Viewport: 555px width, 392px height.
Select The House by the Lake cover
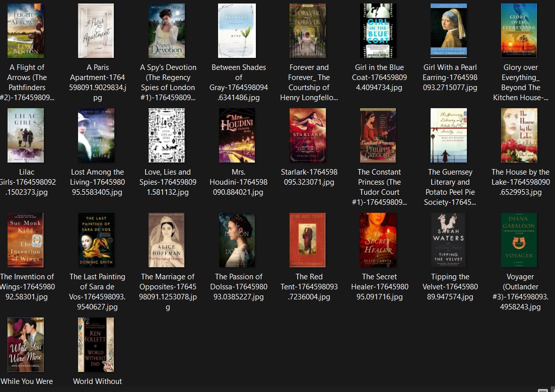[x=519, y=135]
